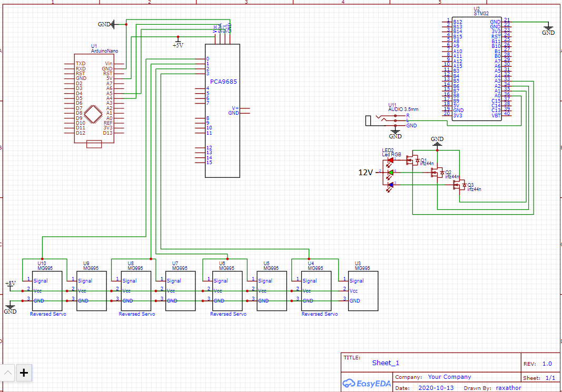Select servo U7 MG995 body
The height and width of the screenshot is (392, 562).
coord(181,290)
